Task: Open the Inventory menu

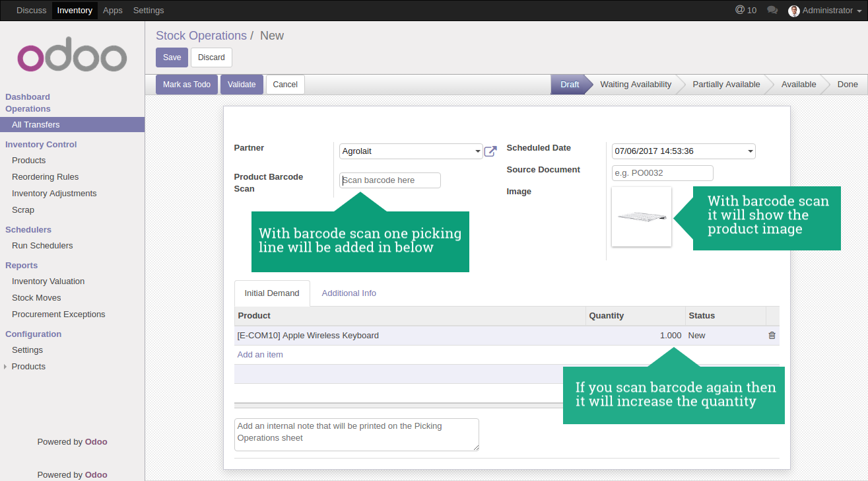Action: pyautogui.click(x=75, y=10)
